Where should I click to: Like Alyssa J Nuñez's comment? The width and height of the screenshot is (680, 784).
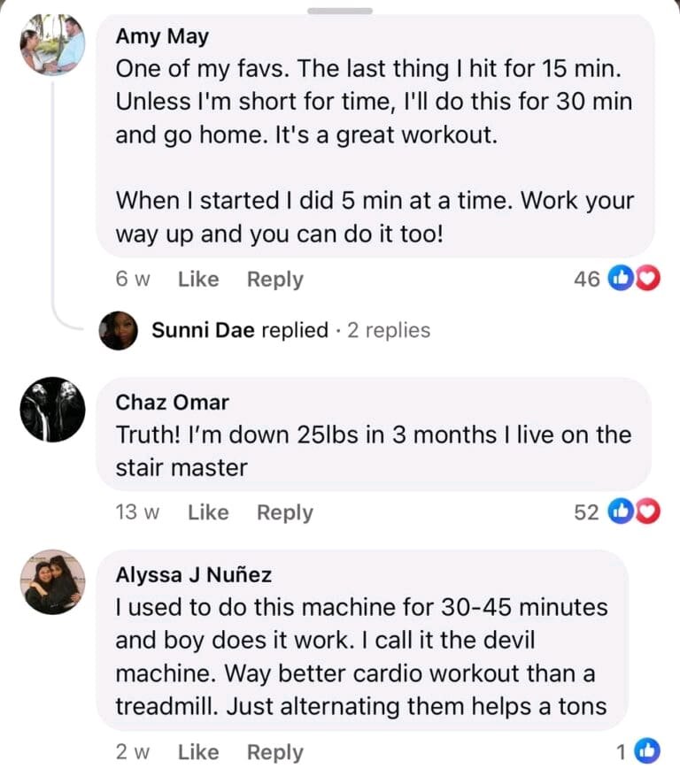click(197, 752)
